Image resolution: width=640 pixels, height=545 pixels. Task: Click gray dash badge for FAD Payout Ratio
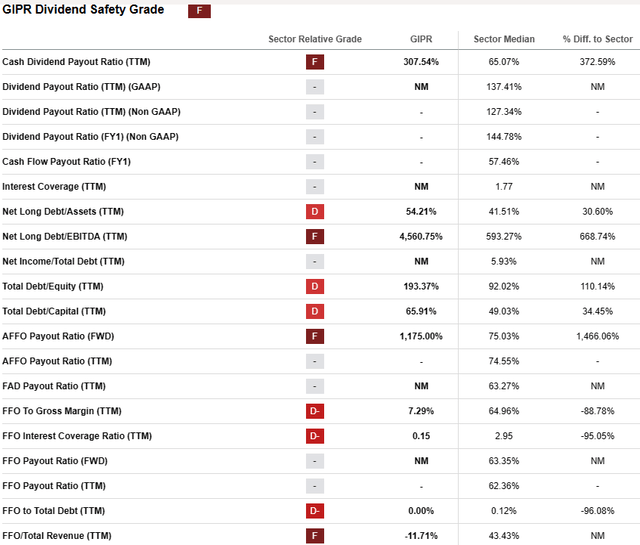315,386
